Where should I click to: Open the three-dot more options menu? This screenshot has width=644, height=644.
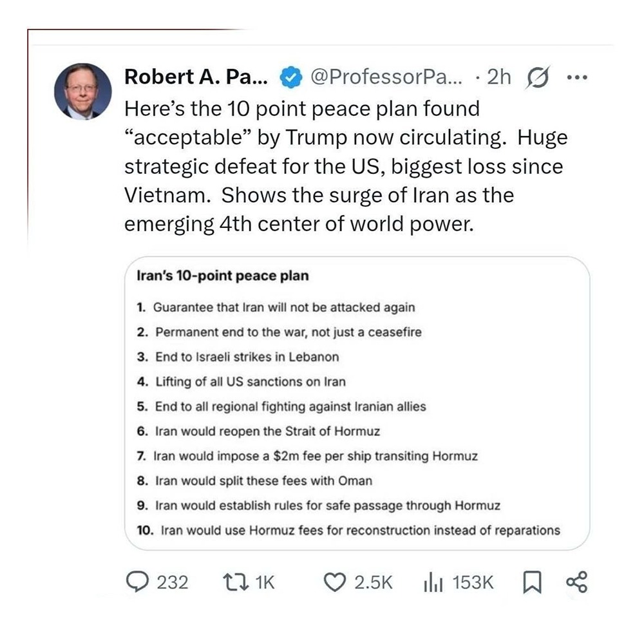click(576, 77)
